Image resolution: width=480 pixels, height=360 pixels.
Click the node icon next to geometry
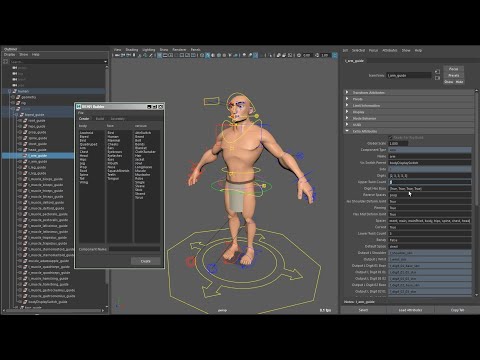19,97
